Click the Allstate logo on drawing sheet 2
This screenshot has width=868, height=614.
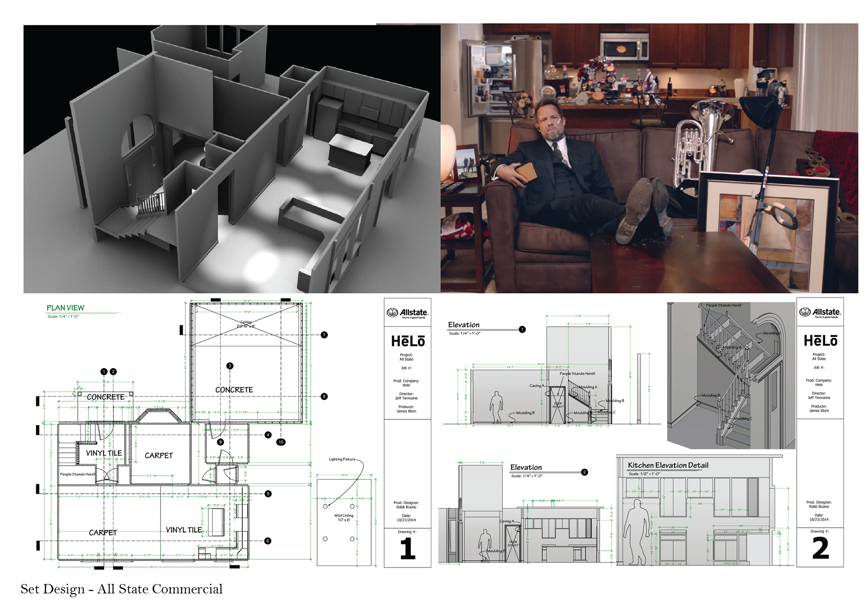820,313
